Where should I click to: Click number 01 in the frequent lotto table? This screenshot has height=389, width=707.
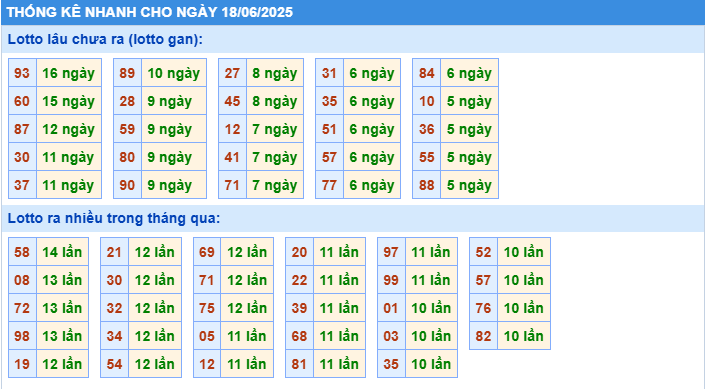391,307
